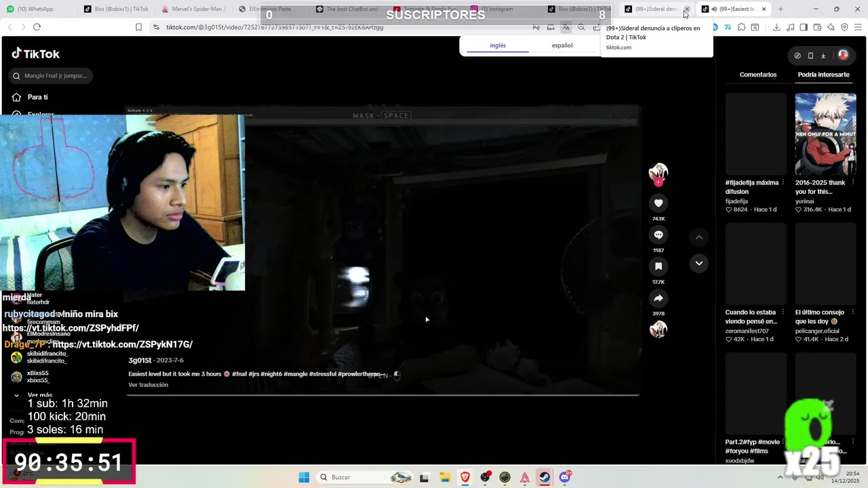Screen dimensions: 868x488
Task: Like the TikTok video with the heart icon
Action: click(658, 203)
